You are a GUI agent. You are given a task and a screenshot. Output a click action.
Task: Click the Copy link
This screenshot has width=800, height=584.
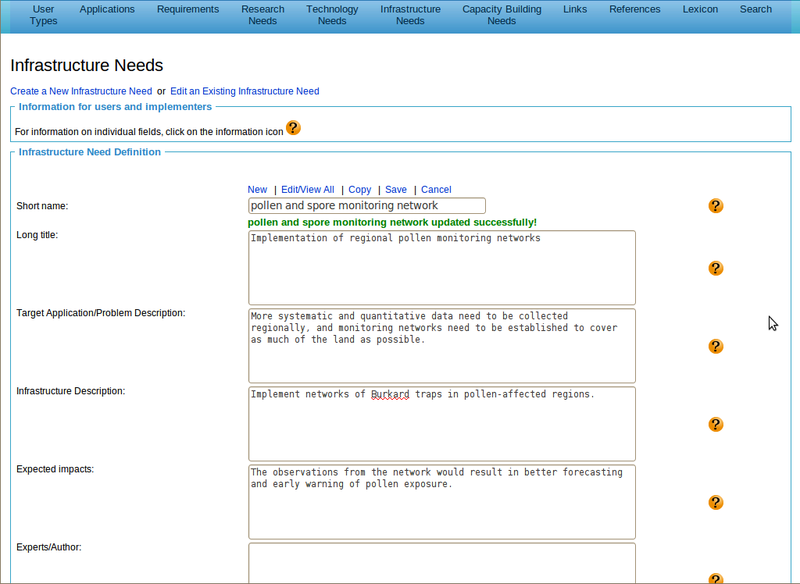[360, 189]
